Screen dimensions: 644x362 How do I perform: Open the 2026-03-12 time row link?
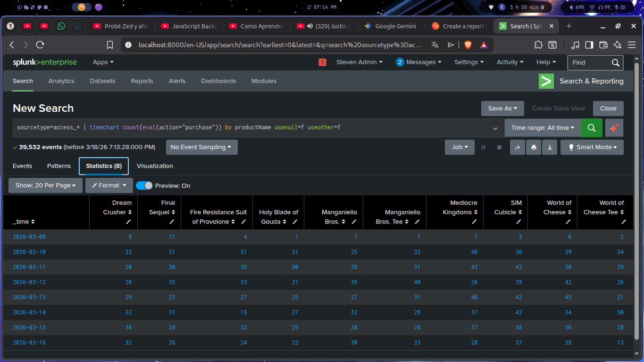[29, 282]
